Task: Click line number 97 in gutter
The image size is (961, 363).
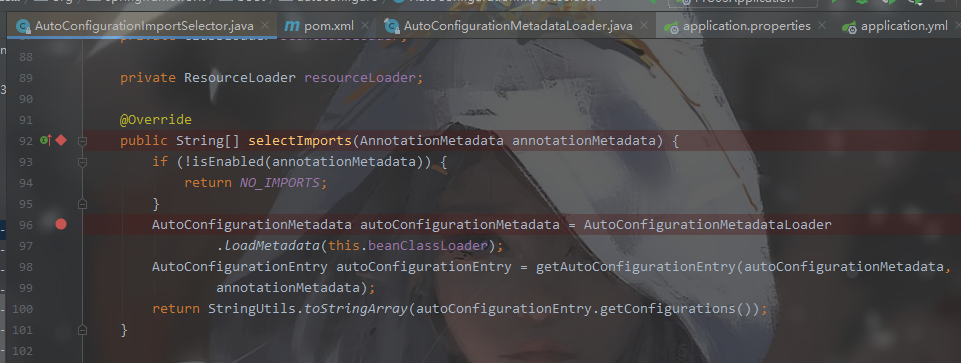Action: [26, 245]
